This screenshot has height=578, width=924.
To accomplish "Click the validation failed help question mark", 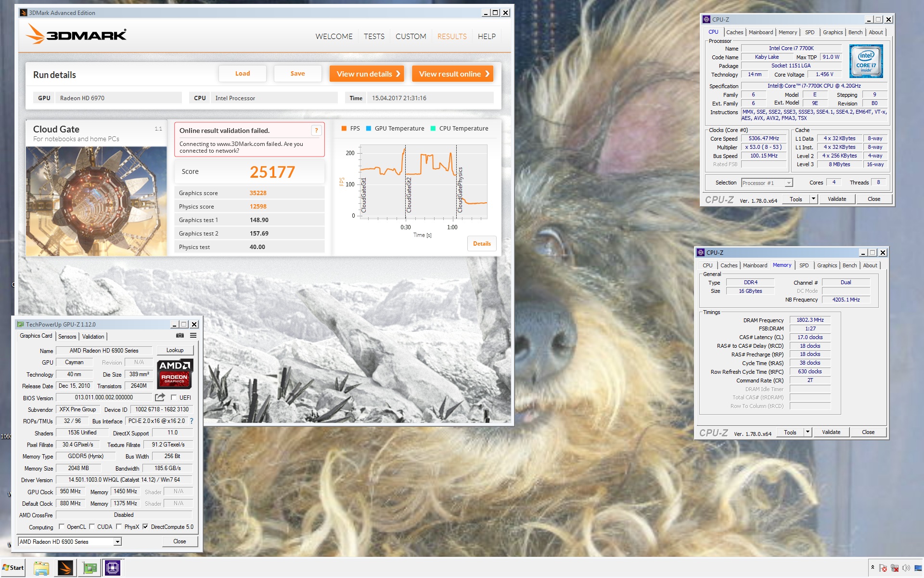I will tap(316, 131).
